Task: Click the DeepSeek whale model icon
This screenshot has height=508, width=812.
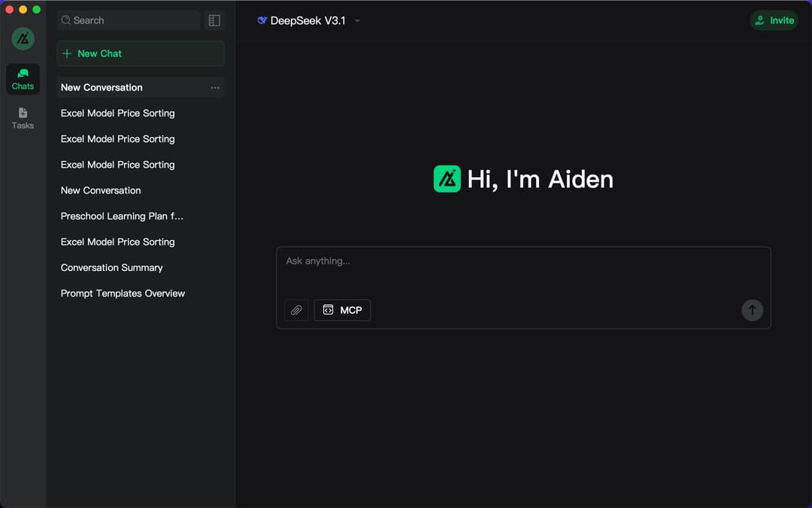Action: [x=262, y=20]
